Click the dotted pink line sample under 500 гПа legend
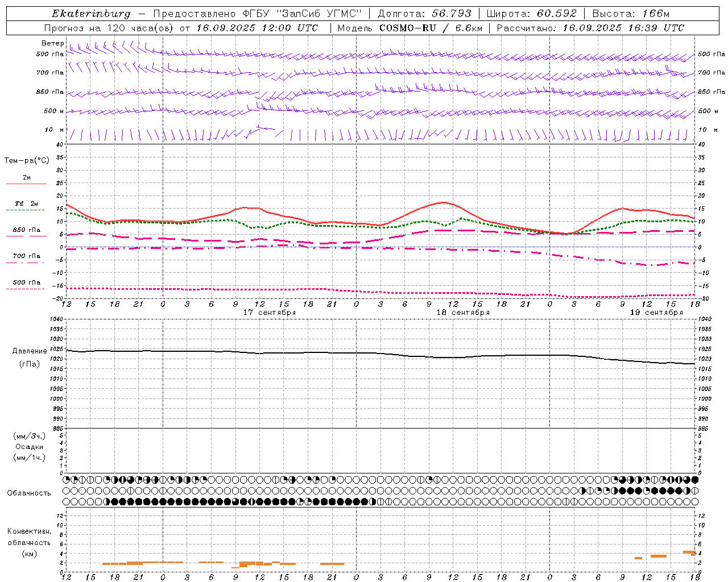Image resolution: width=728 pixels, height=582 pixels. pos(26,289)
